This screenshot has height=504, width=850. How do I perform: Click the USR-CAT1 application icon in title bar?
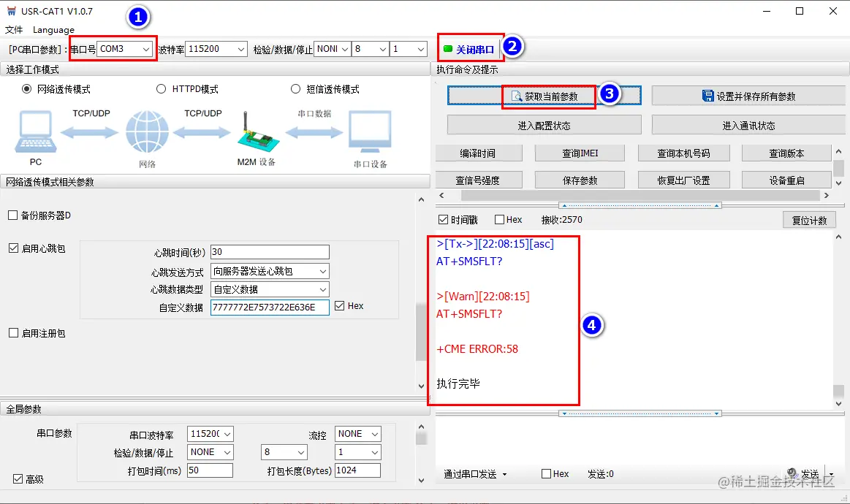point(10,10)
